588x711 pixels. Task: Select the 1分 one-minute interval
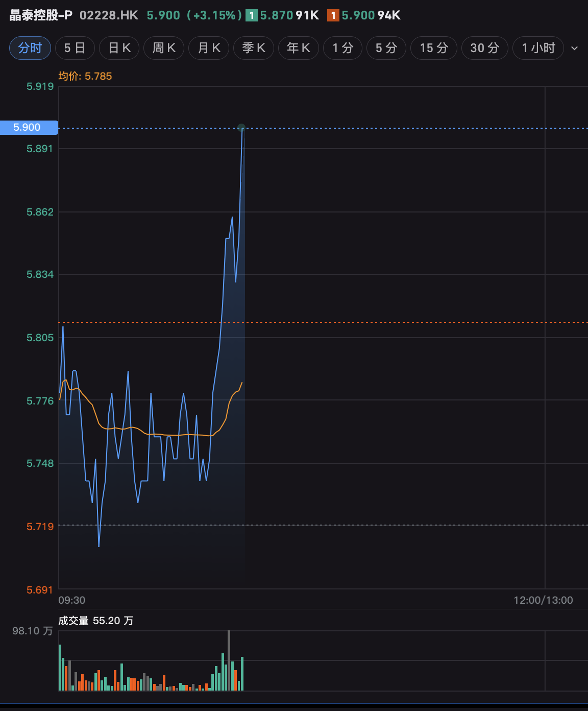343,48
